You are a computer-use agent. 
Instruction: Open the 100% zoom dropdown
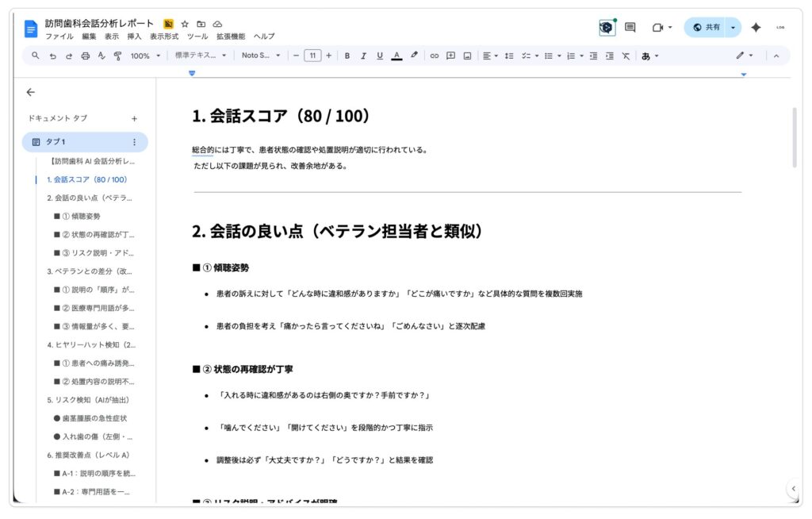click(145, 56)
